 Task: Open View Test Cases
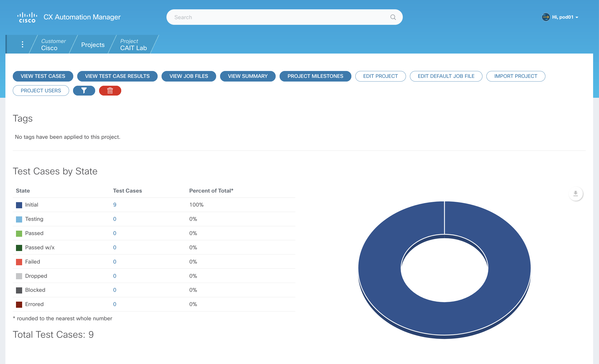(x=43, y=76)
